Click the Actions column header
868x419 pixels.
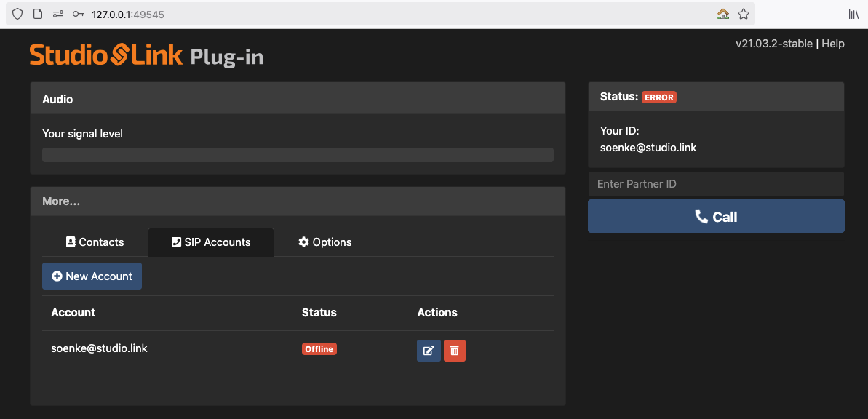437,313
